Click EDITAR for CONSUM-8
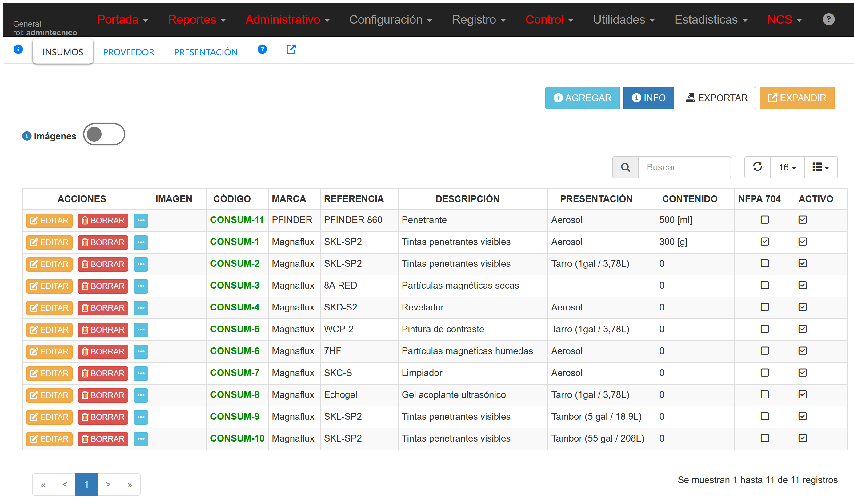 tap(49, 395)
